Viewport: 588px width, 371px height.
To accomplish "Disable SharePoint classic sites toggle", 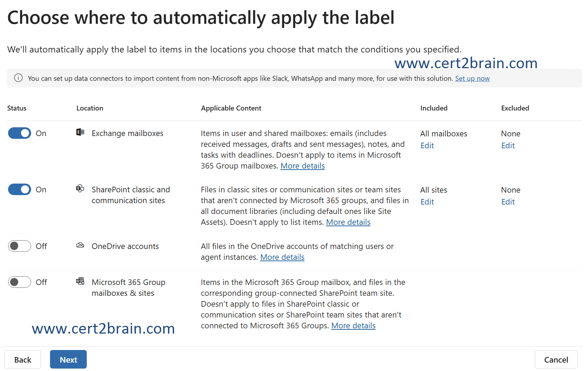I will (x=20, y=190).
